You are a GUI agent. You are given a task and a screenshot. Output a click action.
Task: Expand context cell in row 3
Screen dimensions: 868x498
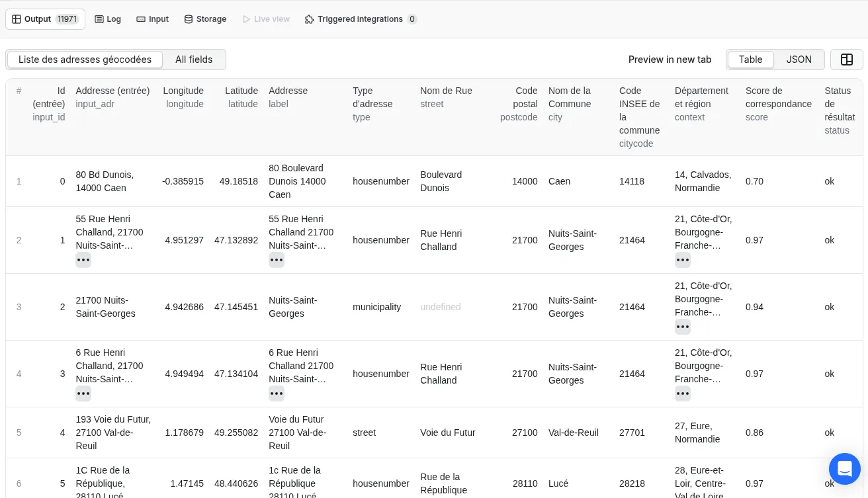tap(683, 327)
